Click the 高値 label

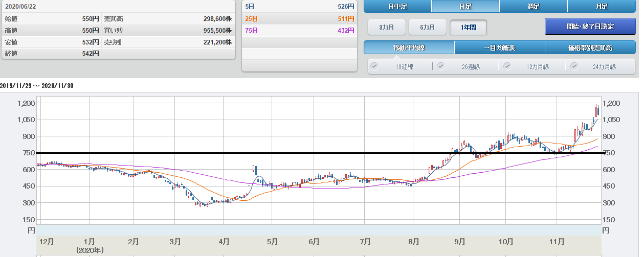(10, 30)
